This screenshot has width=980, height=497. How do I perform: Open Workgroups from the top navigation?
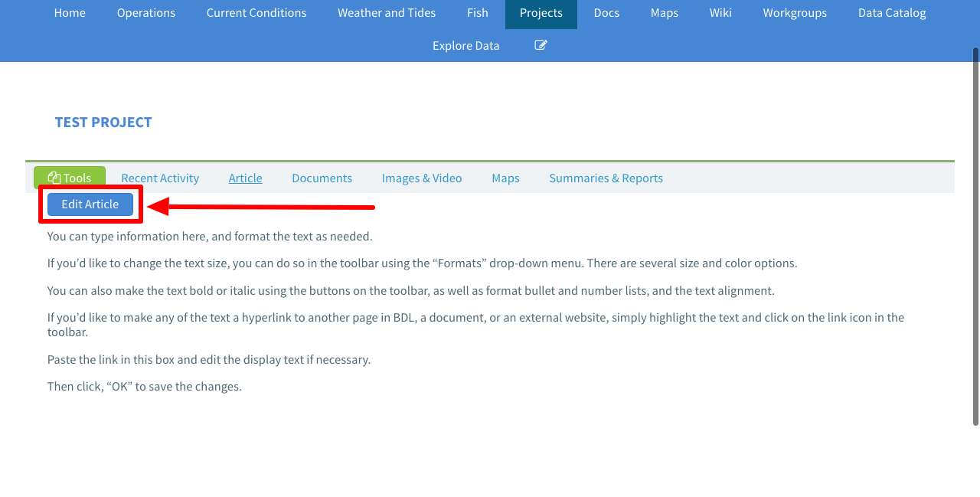[795, 13]
